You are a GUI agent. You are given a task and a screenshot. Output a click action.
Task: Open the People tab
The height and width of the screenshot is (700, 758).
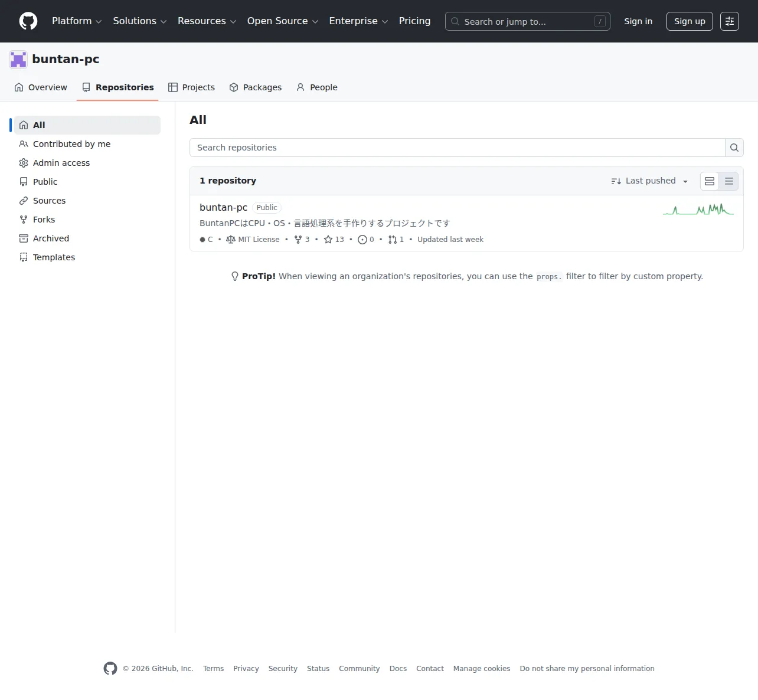(x=317, y=87)
